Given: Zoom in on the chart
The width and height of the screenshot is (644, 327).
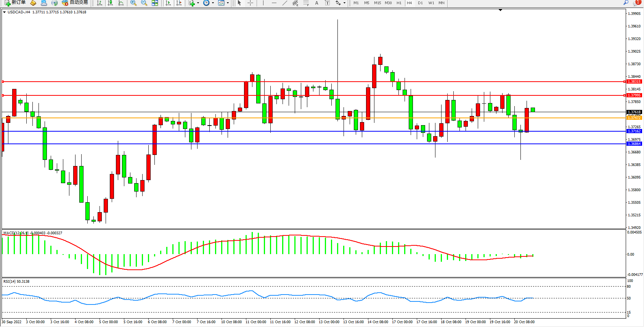Looking at the screenshot, I should coord(133,3).
